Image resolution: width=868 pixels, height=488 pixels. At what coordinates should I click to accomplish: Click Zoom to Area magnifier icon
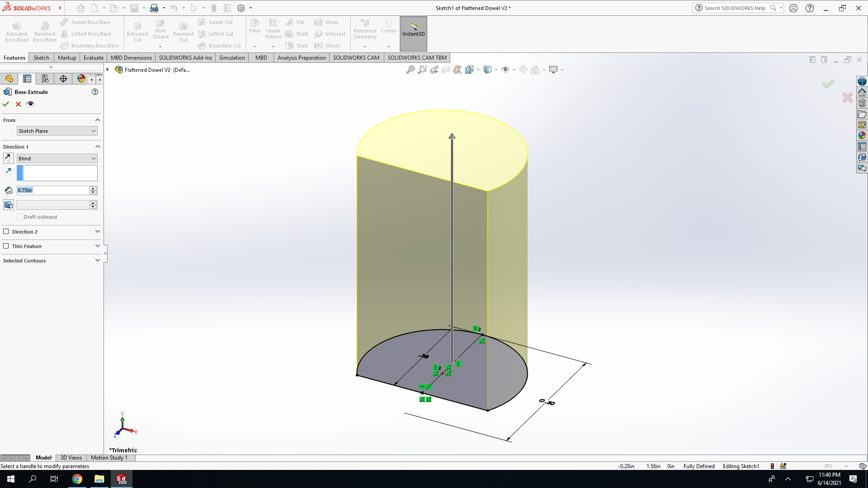(422, 70)
